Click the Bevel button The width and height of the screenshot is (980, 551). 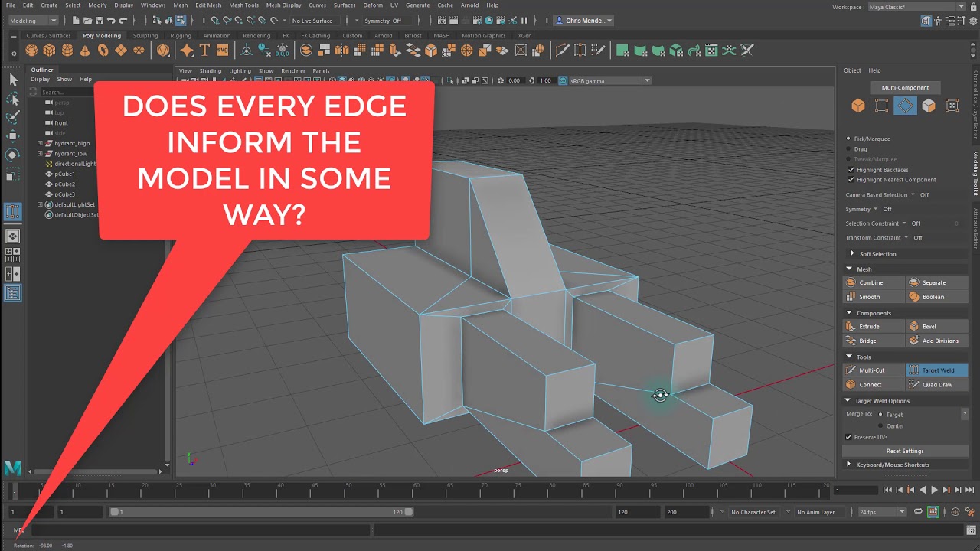tap(937, 327)
